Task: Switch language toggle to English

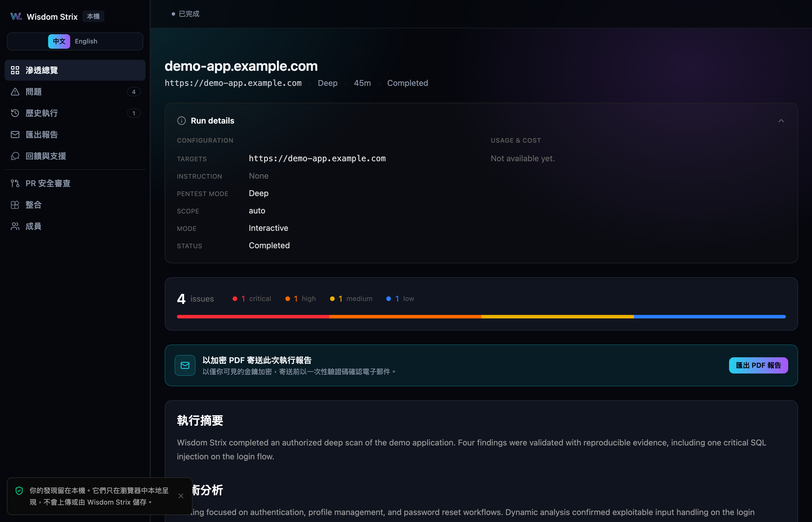Action: coord(86,41)
